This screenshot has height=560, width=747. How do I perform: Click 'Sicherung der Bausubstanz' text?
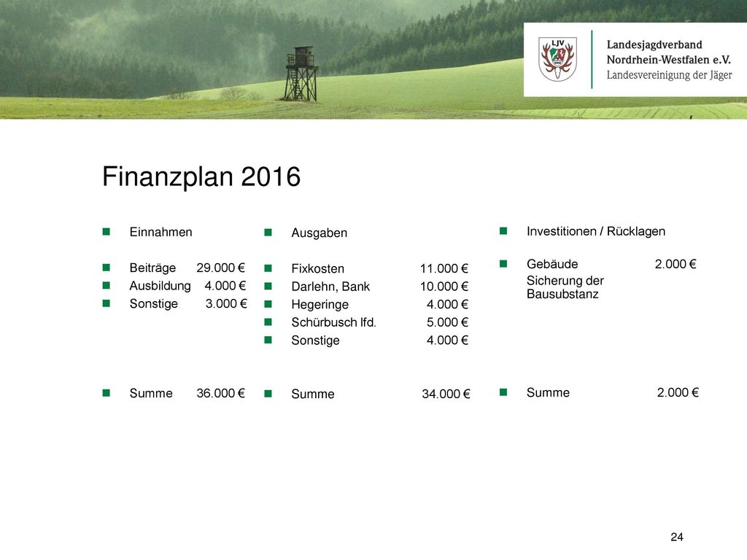pyautogui.click(x=565, y=287)
